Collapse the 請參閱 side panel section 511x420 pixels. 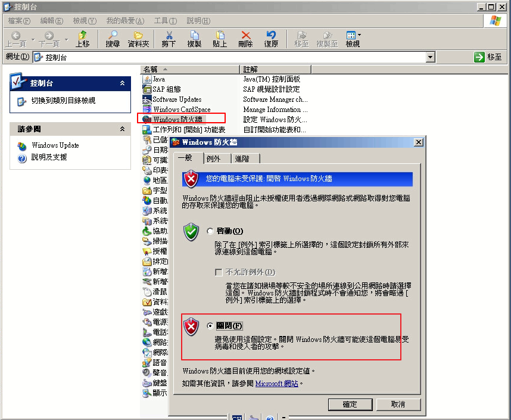point(122,129)
